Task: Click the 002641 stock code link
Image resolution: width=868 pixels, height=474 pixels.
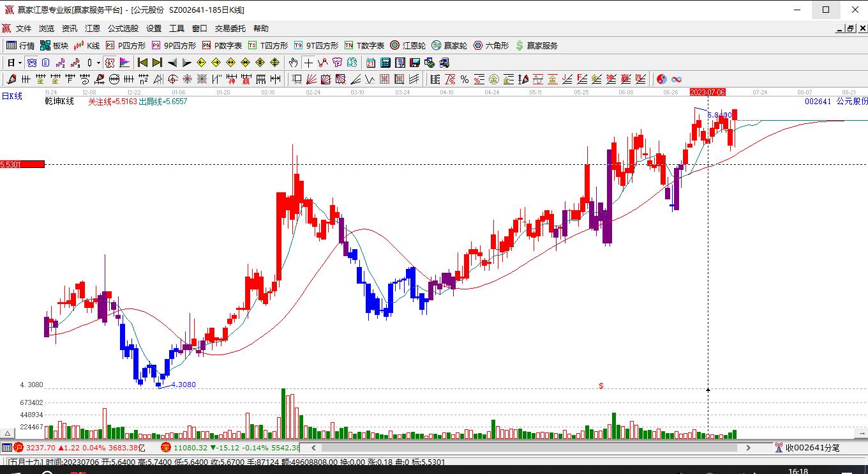Action: tap(818, 101)
